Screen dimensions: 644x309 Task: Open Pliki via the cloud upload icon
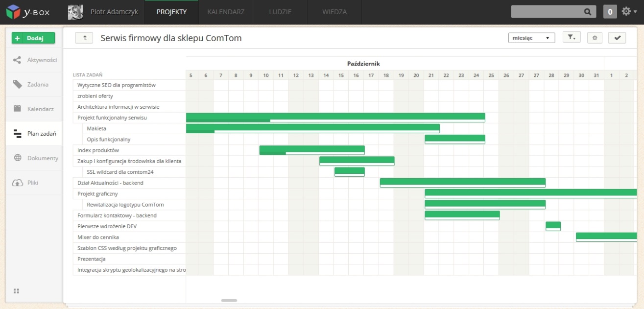17,183
